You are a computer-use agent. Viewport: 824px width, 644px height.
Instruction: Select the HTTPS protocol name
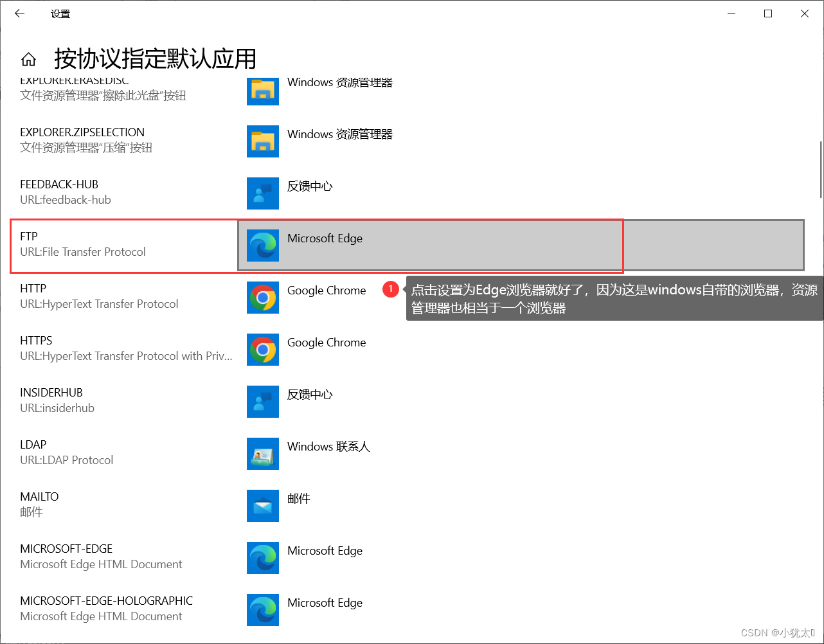[36, 341]
